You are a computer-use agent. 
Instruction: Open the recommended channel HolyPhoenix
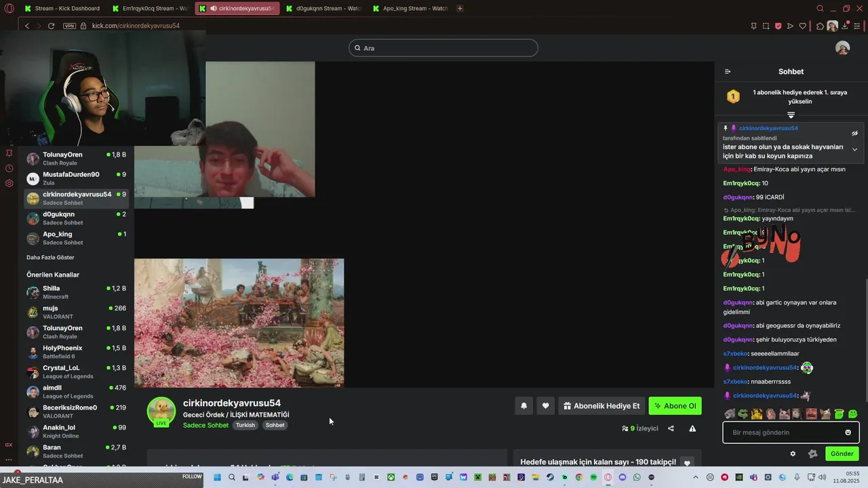(x=76, y=352)
